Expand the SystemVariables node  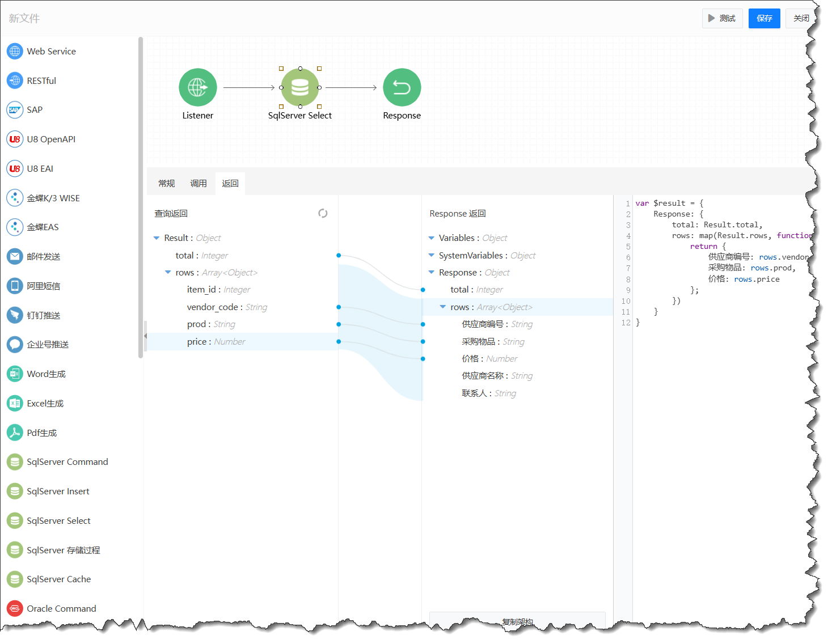pos(432,256)
